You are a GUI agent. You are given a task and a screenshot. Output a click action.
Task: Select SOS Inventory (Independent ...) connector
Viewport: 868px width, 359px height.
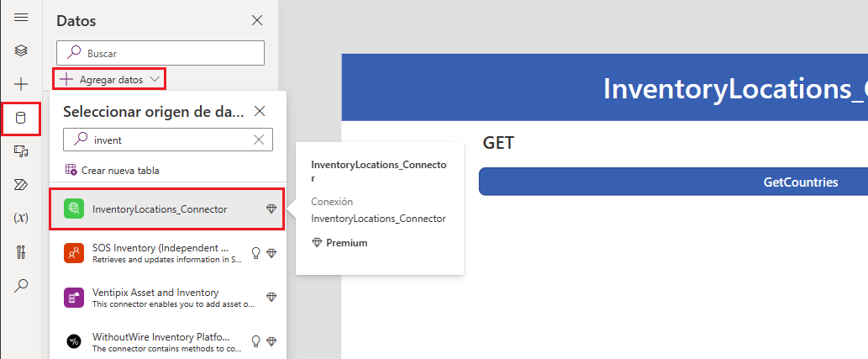(x=167, y=252)
